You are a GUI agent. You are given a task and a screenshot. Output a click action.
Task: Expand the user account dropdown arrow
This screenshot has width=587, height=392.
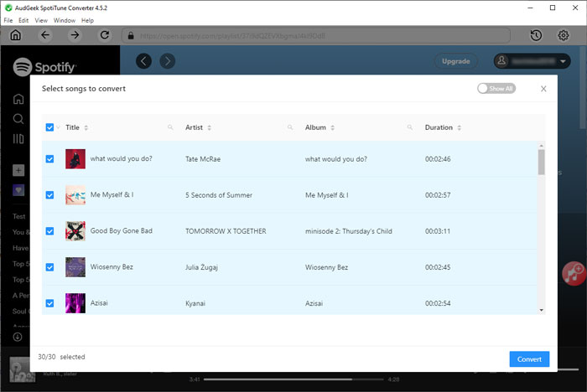(x=563, y=61)
